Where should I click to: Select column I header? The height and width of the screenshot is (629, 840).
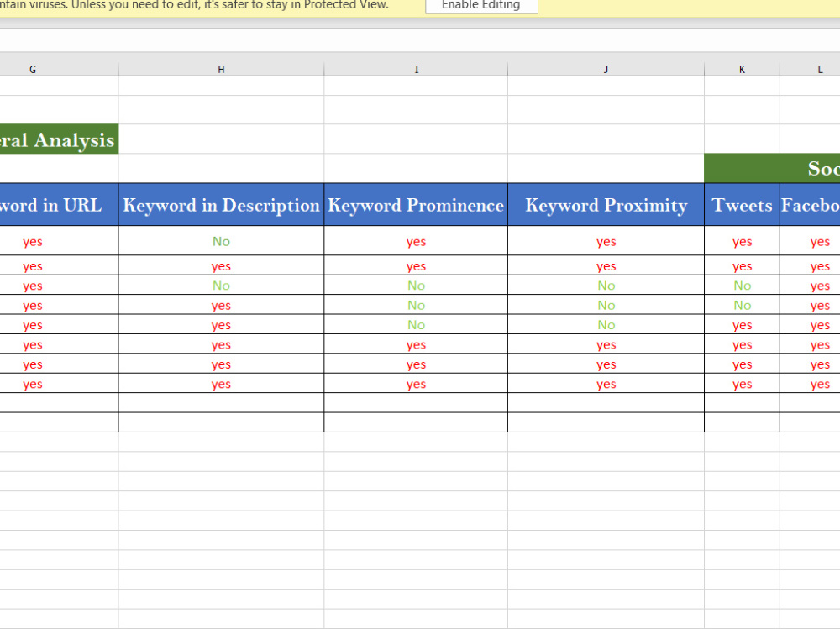417,69
